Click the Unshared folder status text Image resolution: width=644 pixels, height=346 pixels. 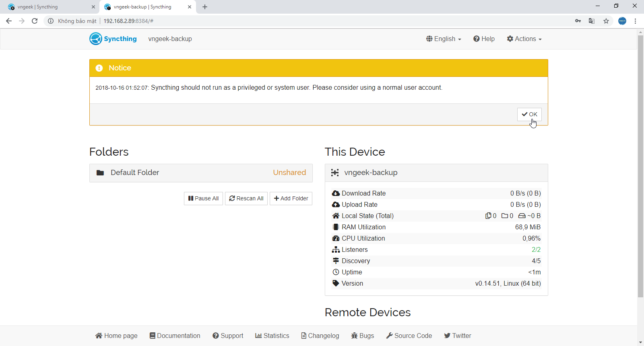[289, 173]
